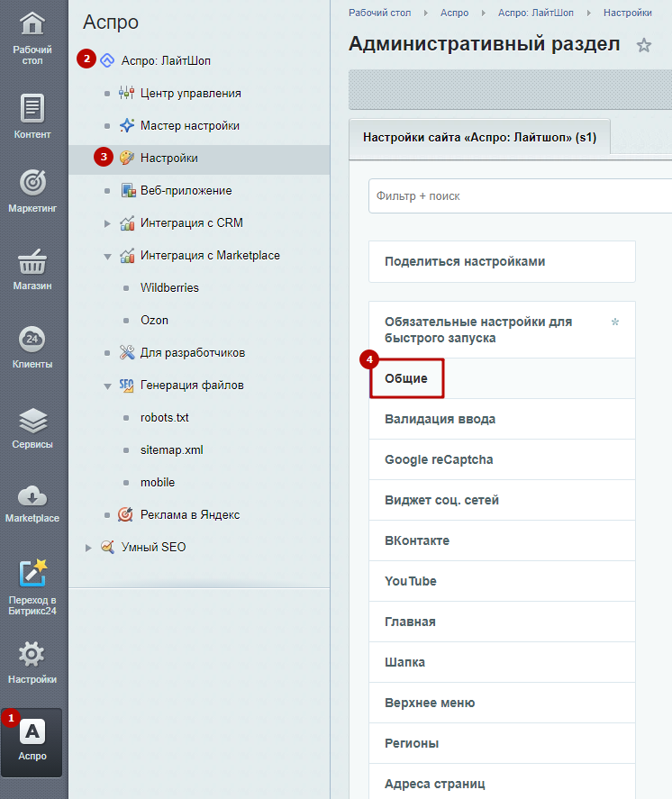Open the Контент section icon

[32, 108]
